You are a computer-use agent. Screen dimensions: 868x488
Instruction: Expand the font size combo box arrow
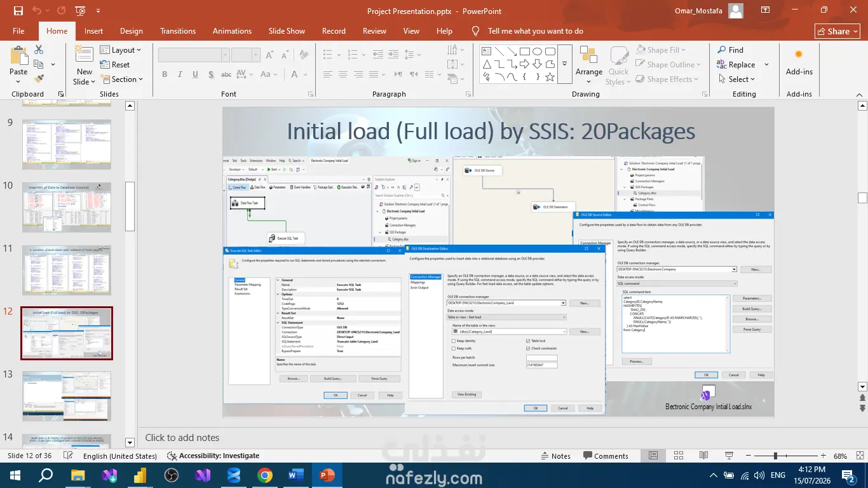[x=257, y=55]
